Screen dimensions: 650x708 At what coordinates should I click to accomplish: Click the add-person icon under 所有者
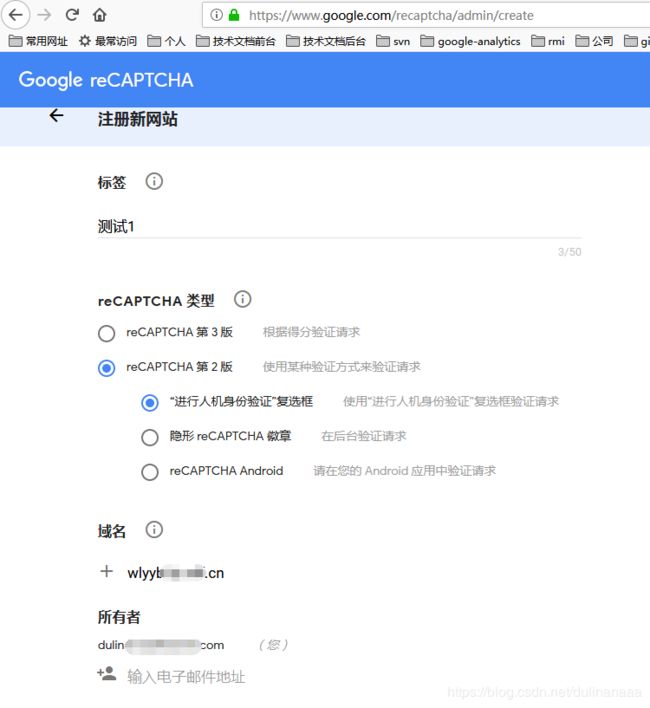point(107,674)
